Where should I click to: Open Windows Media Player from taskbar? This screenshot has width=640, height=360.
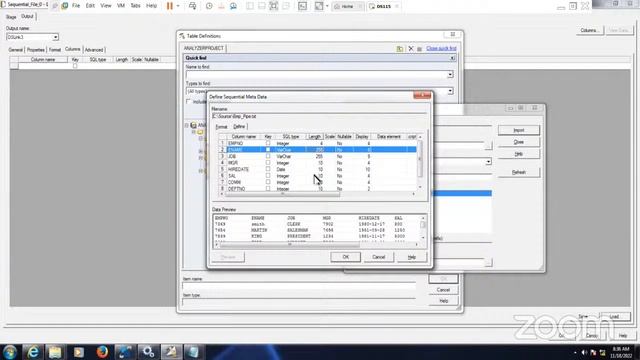pos(78,352)
